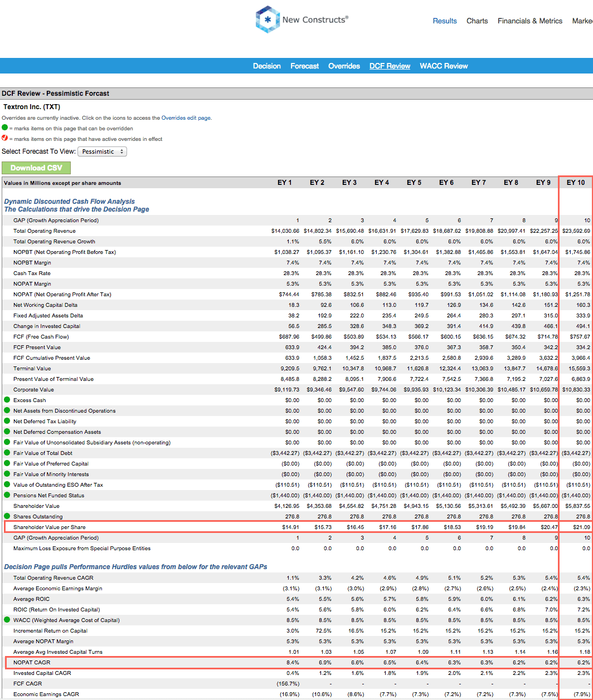This screenshot has width=593, height=700.
Task: Click the Average ROIC row label
Action: [32, 599]
